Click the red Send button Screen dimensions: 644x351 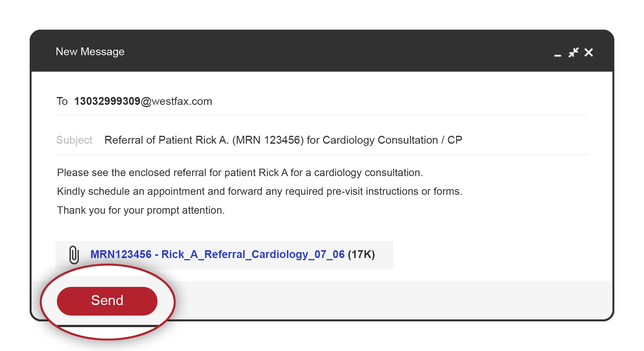click(107, 301)
